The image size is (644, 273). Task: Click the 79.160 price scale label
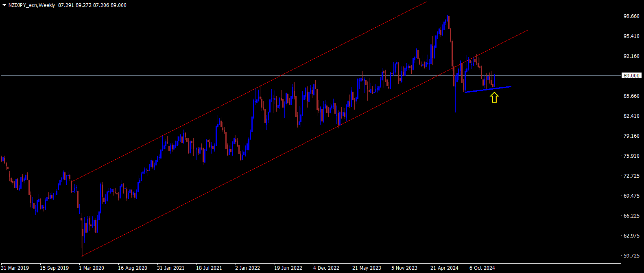click(x=632, y=136)
